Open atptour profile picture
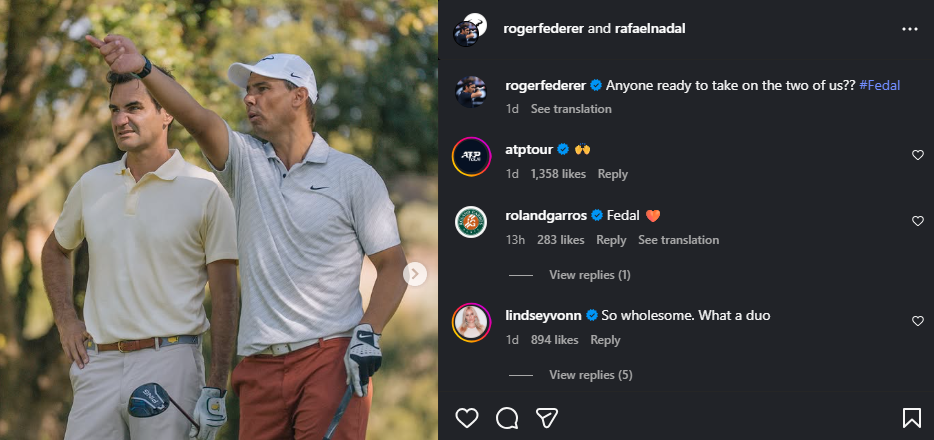Viewport: 934px width, 440px height. 471,156
